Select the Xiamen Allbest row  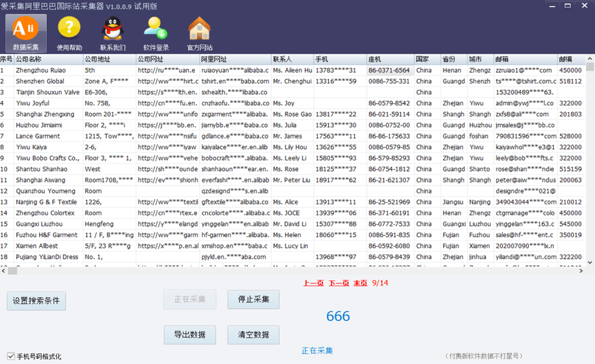pos(293,246)
